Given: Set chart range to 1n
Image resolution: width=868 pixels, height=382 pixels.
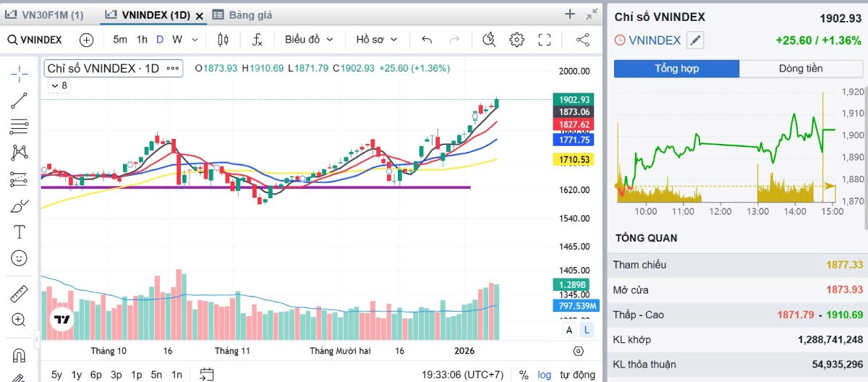Looking at the screenshot, I should pyautogui.click(x=176, y=375).
